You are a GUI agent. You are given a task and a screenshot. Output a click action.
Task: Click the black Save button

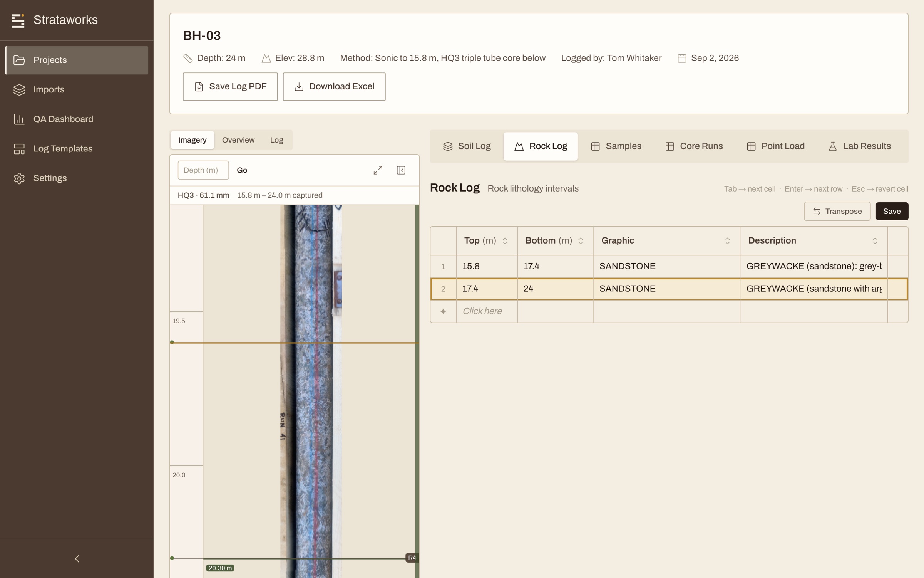pos(892,212)
